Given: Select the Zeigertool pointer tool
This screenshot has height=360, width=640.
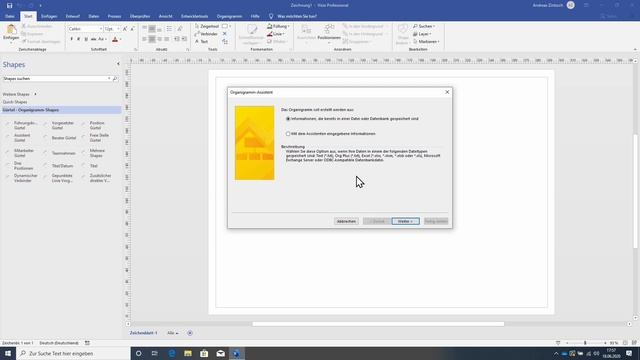Looking at the screenshot, I should tap(207, 26).
